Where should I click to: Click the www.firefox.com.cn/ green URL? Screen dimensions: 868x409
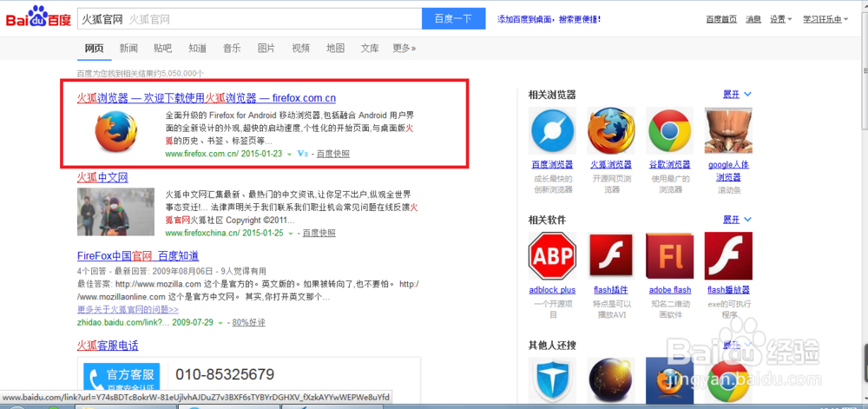tap(202, 154)
